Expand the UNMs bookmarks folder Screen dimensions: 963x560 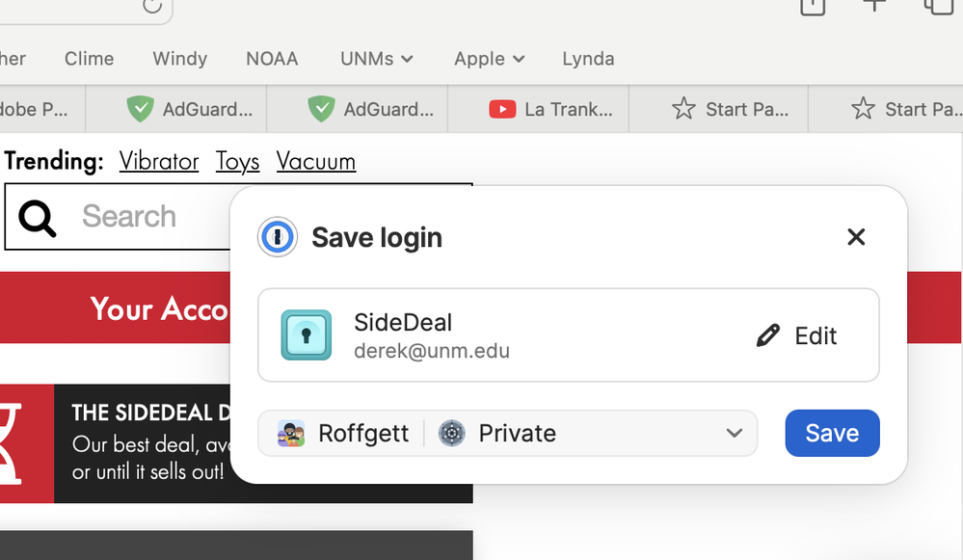pos(377,59)
